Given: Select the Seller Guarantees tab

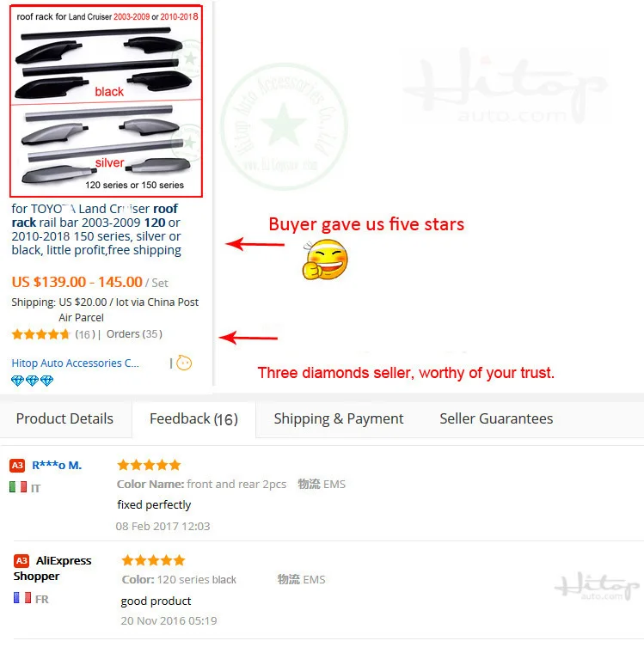Looking at the screenshot, I should tap(496, 418).
